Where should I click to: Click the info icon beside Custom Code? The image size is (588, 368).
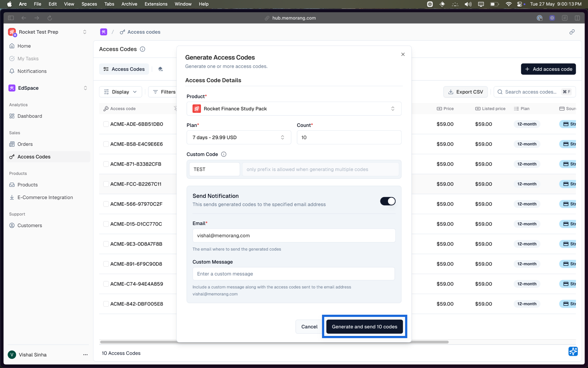(224, 154)
